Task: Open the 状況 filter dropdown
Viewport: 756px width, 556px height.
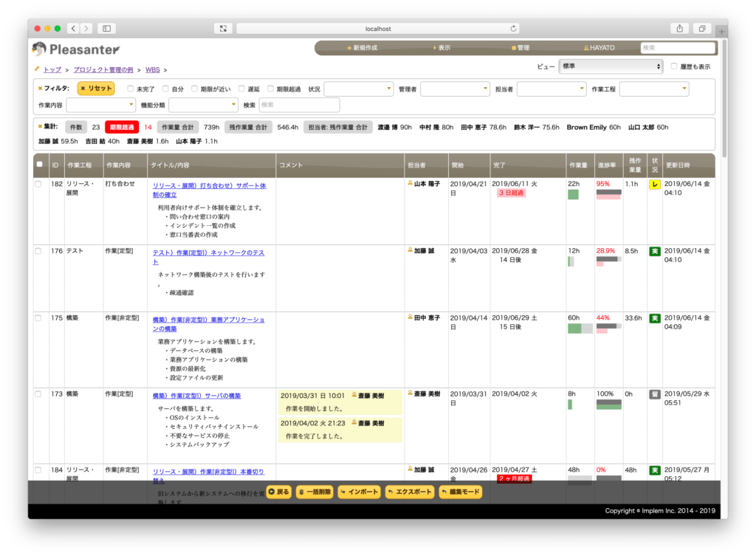Action: (358, 89)
